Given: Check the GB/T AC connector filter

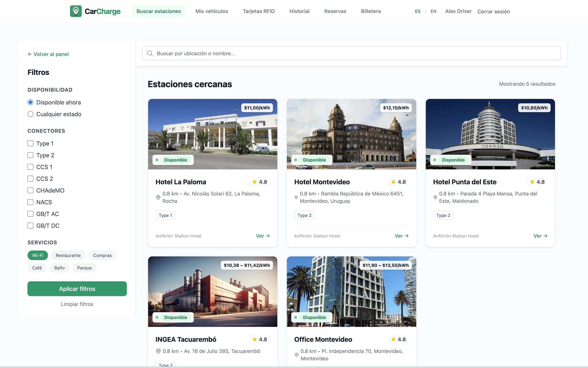Looking at the screenshot, I should point(30,214).
